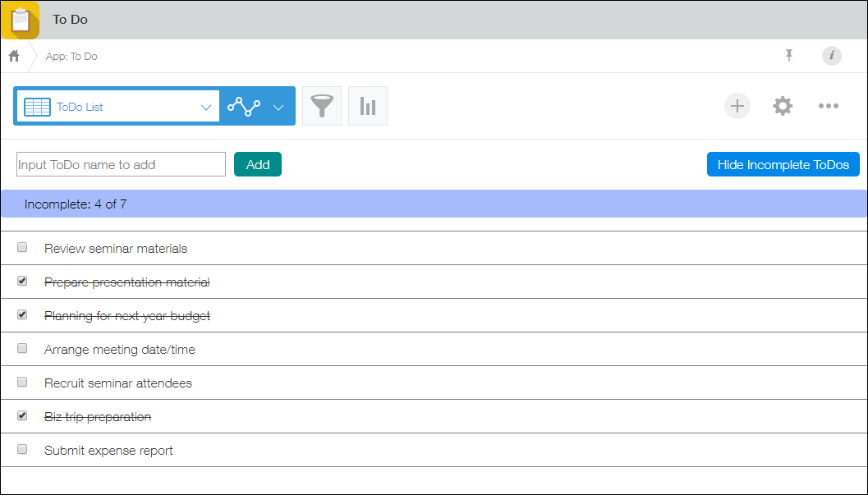Click the To Do app clipboard icon
This screenshot has width=868, height=495.
20,20
